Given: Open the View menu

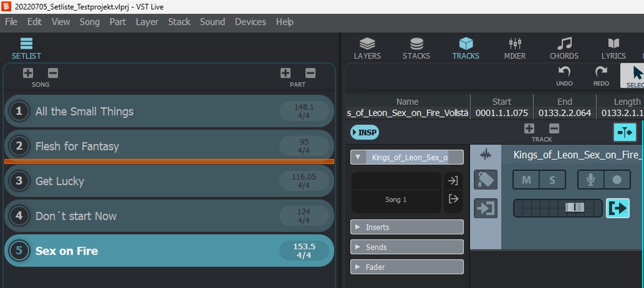Looking at the screenshot, I should (60, 22).
